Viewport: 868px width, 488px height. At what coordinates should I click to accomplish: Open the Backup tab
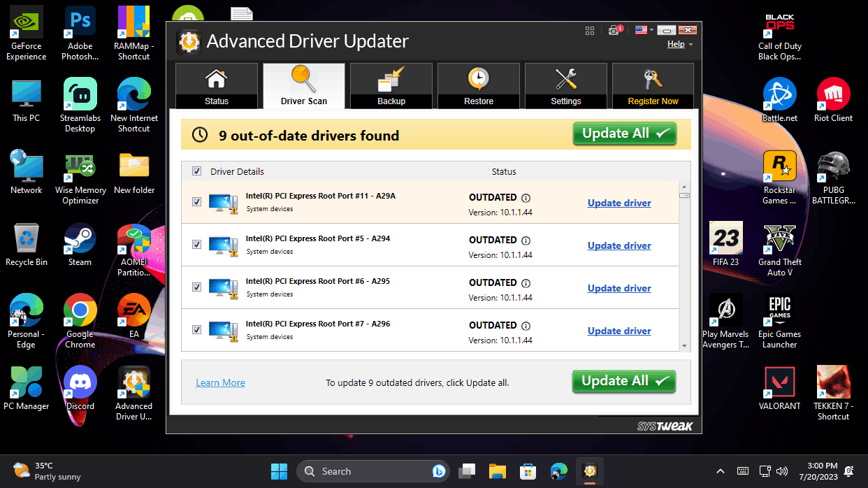pos(391,85)
